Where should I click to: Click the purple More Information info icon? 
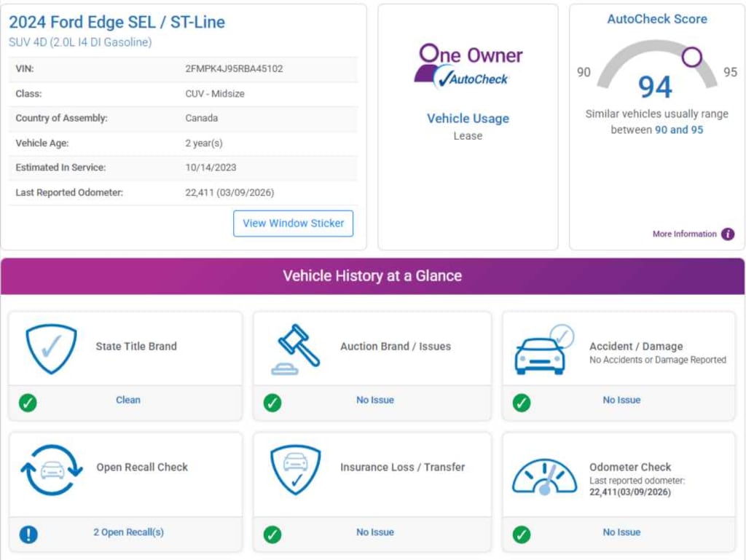[x=727, y=234]
